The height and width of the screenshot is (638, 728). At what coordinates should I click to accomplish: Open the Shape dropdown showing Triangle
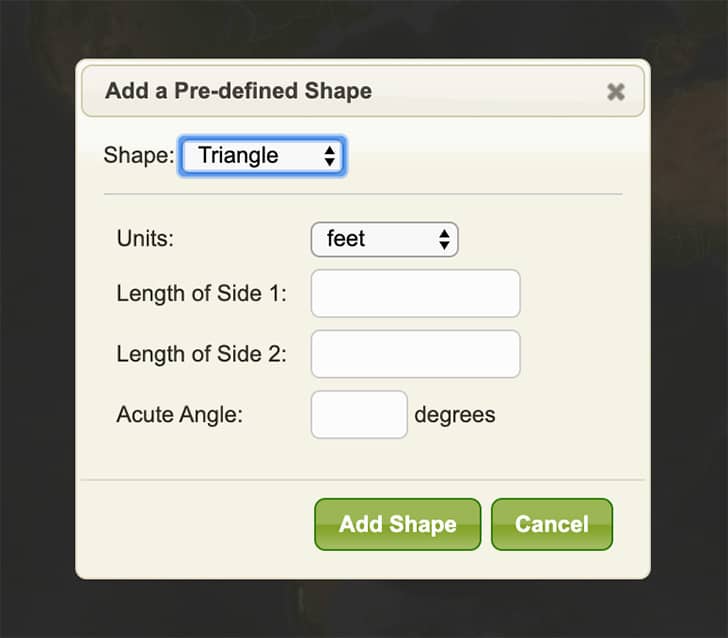(263, 156)
